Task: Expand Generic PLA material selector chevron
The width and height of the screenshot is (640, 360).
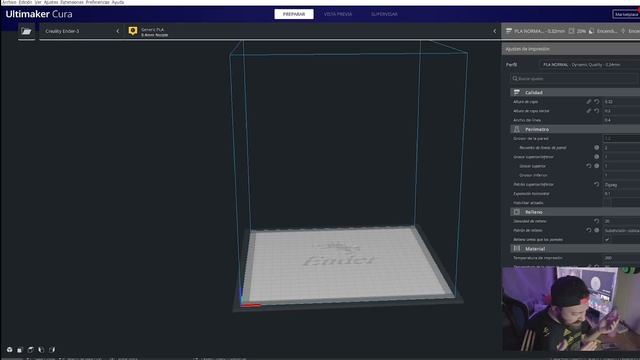Action: click(495, 31)
